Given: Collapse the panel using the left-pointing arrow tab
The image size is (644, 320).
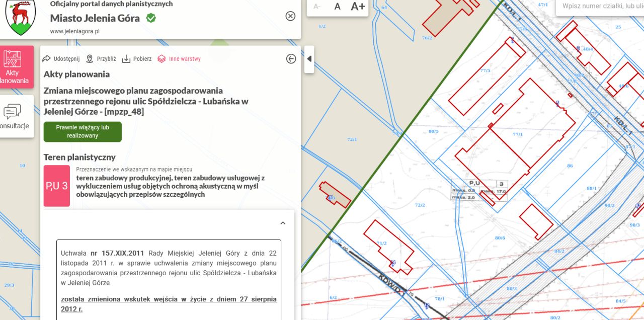Looking at the screenshot, I should click(309, 58).
